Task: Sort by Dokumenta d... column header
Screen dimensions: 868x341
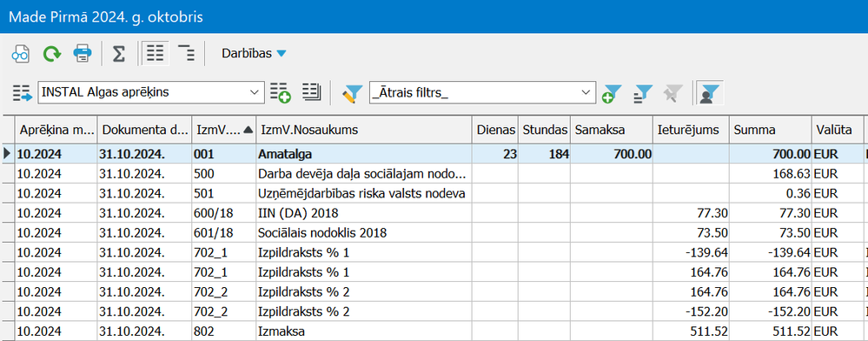Action: tap(144, 130)
